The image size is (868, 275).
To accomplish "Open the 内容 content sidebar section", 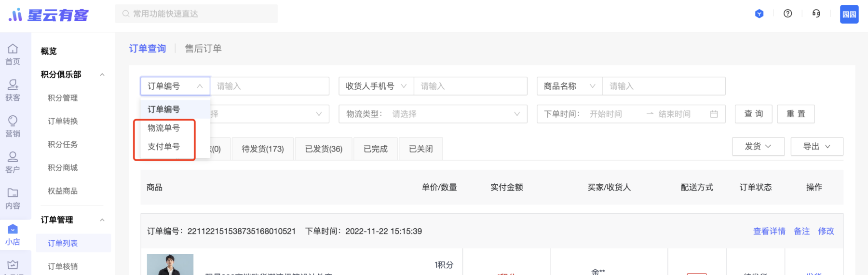I will [13, 199].
